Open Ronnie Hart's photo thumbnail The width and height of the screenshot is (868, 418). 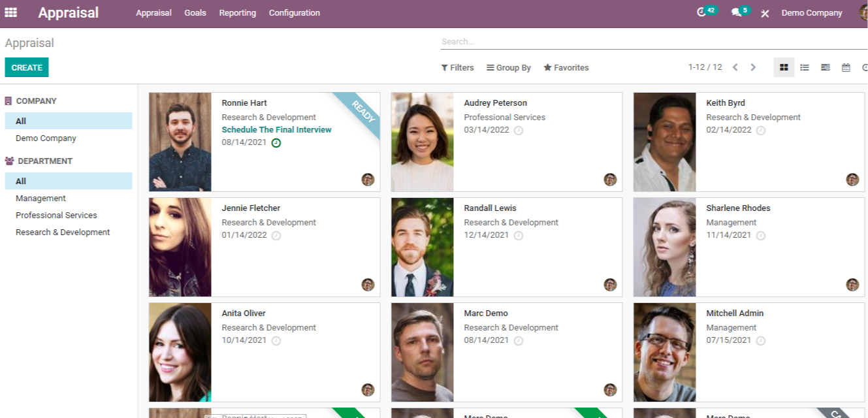(180, 142)
